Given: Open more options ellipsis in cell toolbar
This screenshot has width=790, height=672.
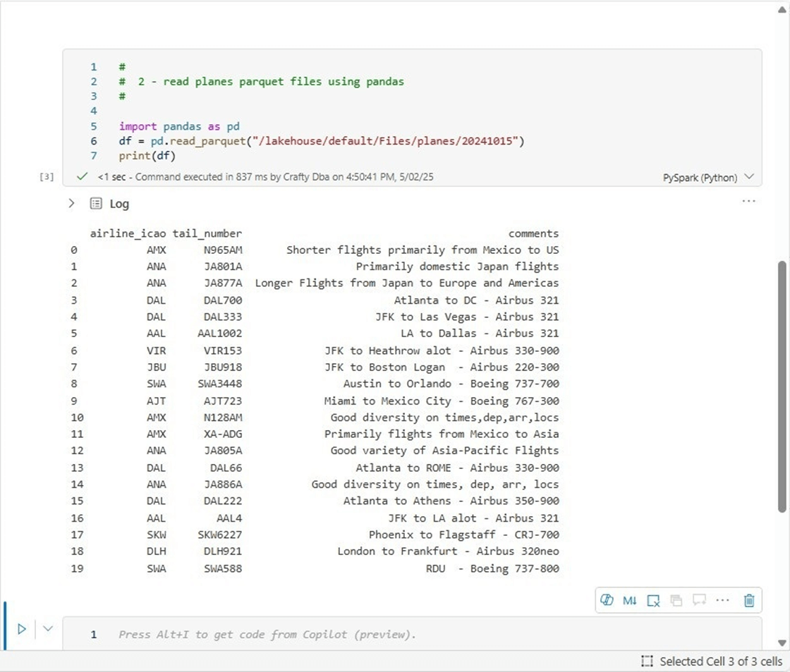Looking at the screenshot, I should coord(722,600).
